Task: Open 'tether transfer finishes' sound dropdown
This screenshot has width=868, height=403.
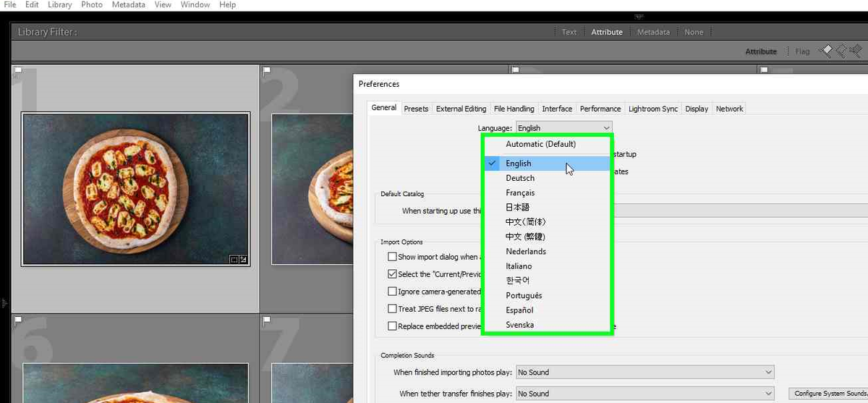Action: (644, 394)
